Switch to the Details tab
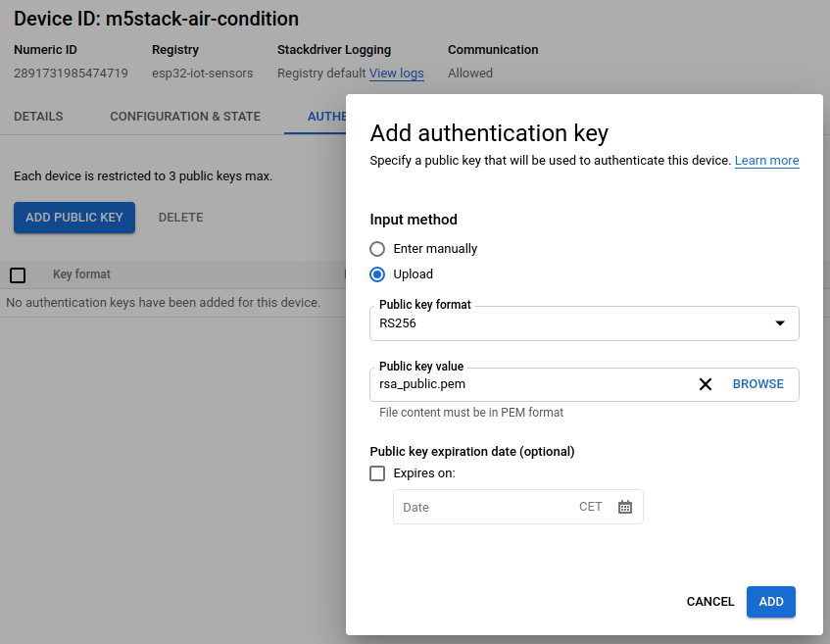Screen dimensions: 830x644 click(x=38, y=117)
